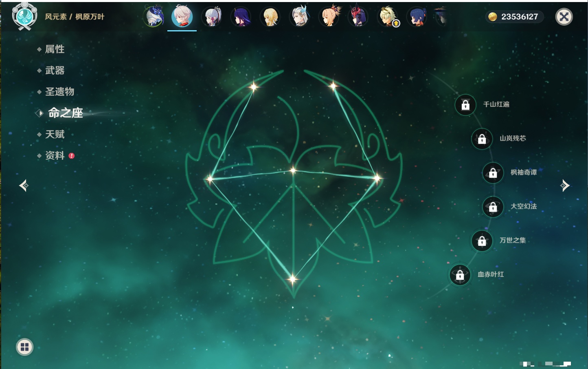Open the locked 千山红遍 constellation node
588x369 pixels.
point(465,105)
